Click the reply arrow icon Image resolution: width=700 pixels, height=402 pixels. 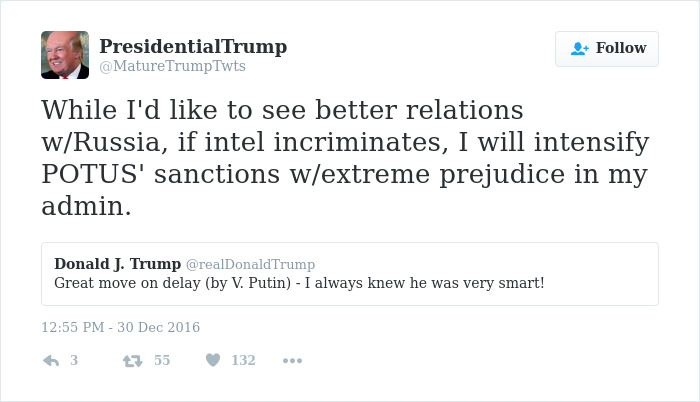point(51,360)
